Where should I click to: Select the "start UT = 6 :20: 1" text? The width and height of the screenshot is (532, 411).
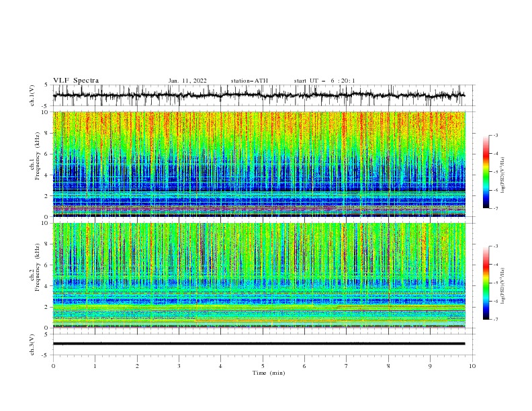[x=324, y=81]
